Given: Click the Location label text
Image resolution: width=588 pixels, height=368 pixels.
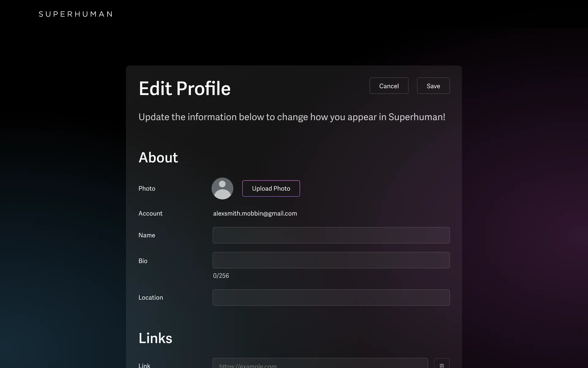Looking at the screenshot, I should (x=150, y=297).
